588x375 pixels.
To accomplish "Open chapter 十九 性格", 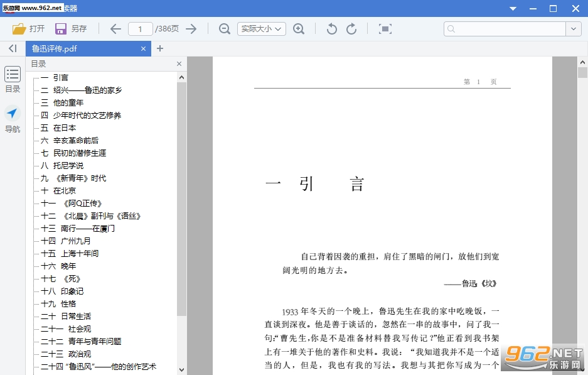I will (58, 304).
